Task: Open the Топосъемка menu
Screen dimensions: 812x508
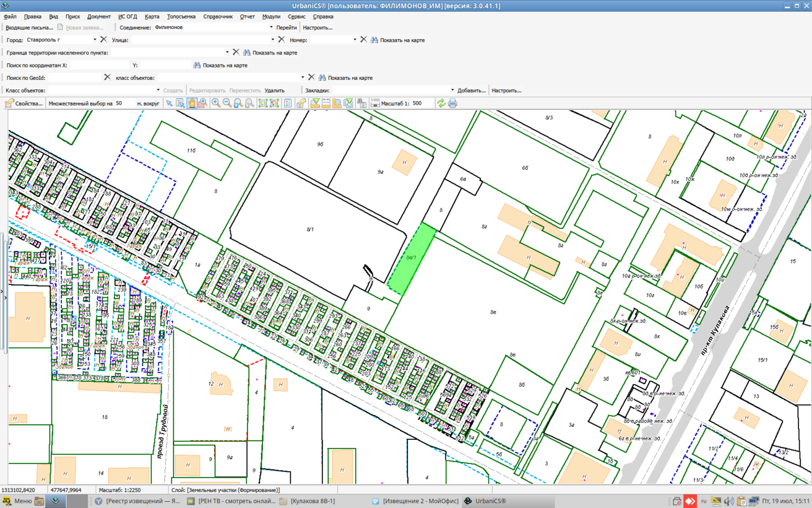Action: pos(181,17)
